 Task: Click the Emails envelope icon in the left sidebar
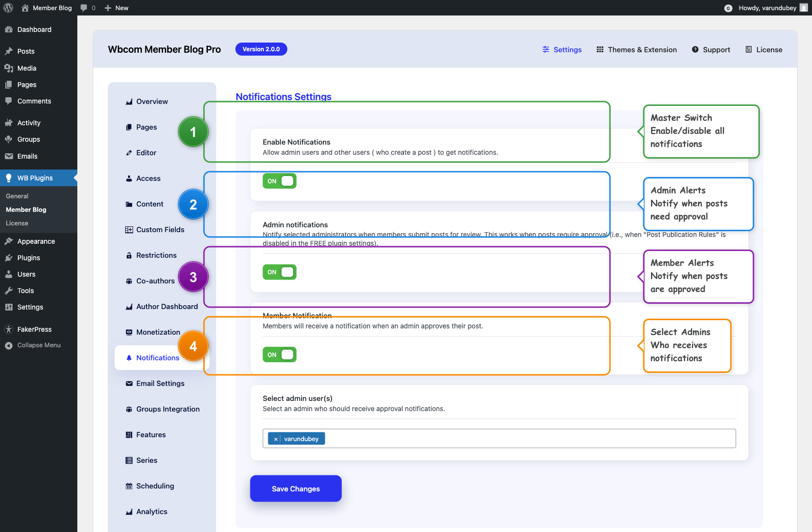click(9, 156)
